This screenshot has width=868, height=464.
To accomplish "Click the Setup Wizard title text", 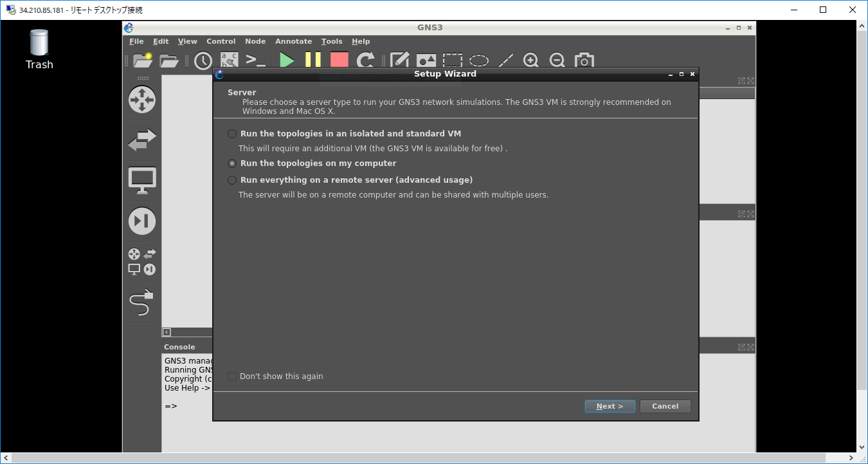I will pos(445,74).
